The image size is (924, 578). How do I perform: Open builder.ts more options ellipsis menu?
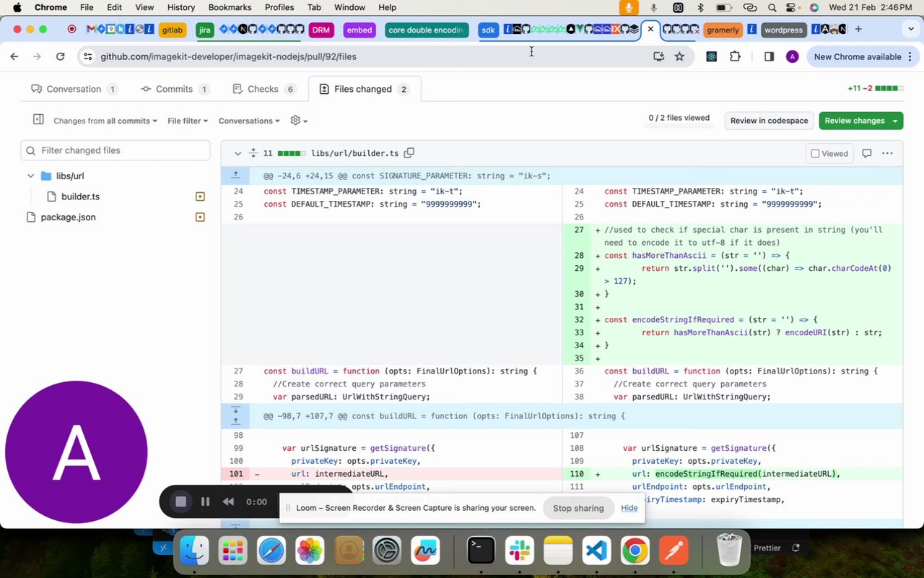[887, 153]
